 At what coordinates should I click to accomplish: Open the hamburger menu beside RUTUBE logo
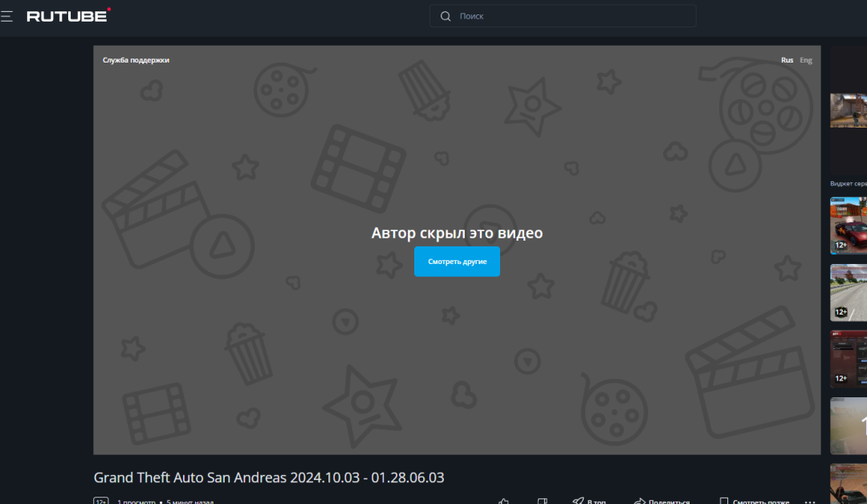coord(6,16)
